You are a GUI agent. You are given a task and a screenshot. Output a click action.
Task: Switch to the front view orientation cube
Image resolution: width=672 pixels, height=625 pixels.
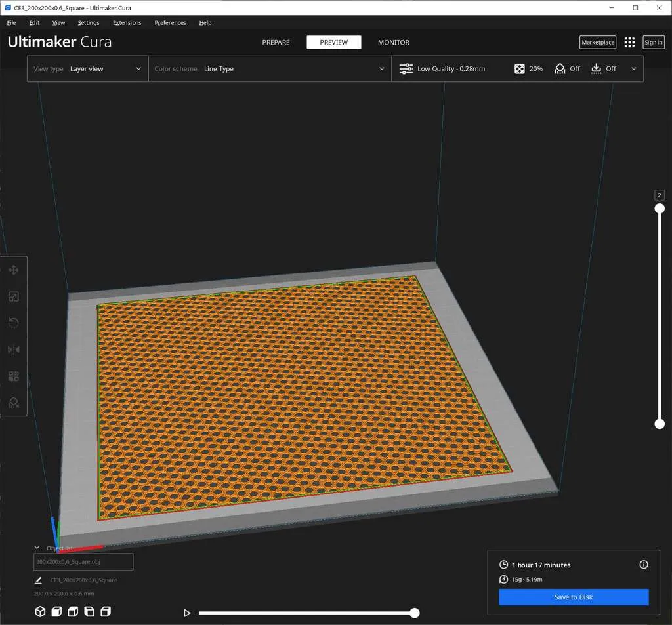pyautogui.click(x=56, y=611)
